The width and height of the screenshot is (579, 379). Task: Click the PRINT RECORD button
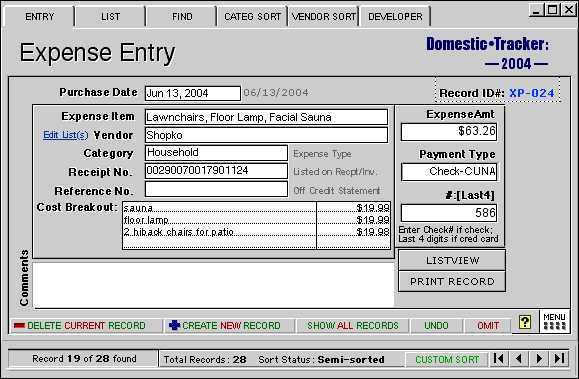(x=452, y=281)
